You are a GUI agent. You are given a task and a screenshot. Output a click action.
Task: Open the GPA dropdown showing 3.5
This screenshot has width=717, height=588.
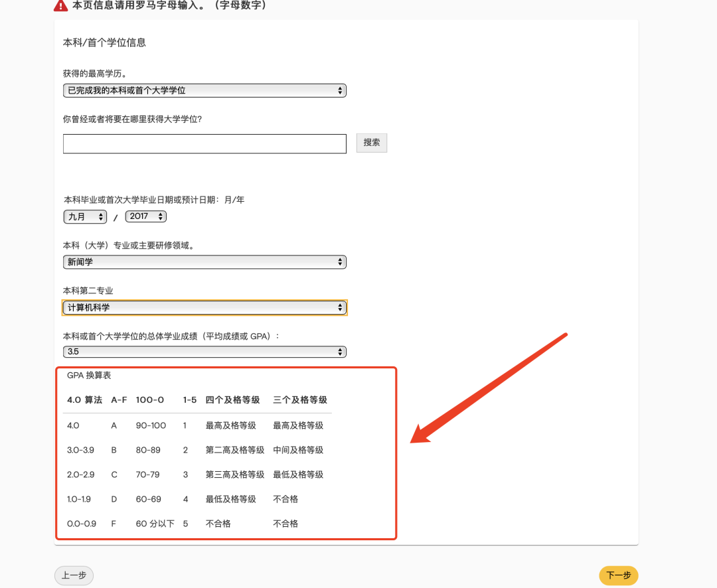click(204, 352)
